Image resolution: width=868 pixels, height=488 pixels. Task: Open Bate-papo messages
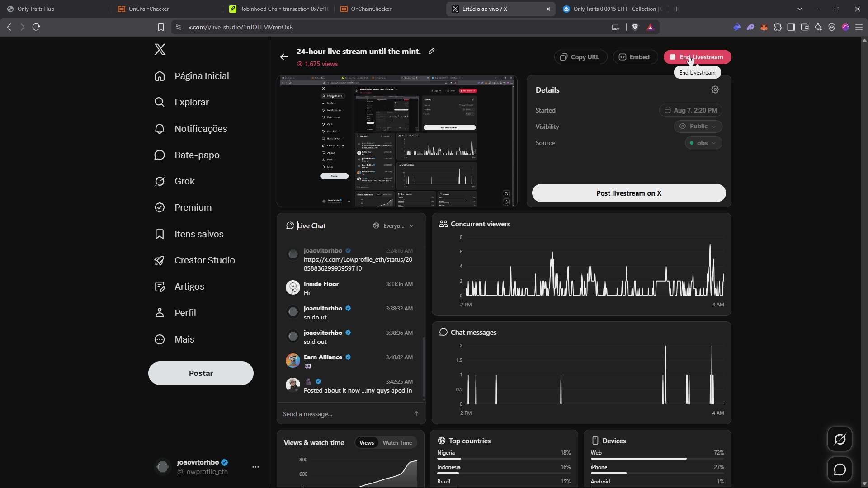(x=187, y=155)
